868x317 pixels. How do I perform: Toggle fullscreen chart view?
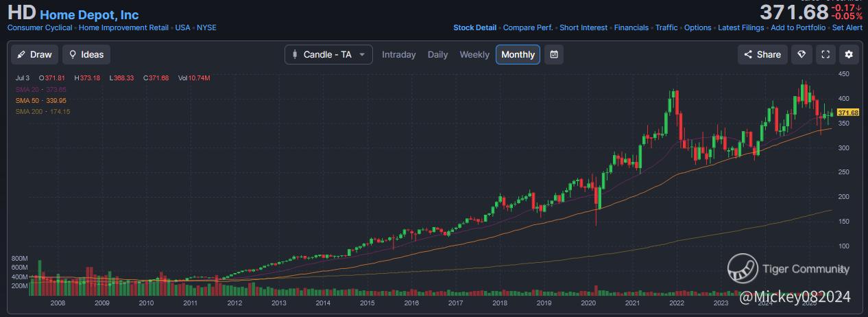tap(825, 54)
